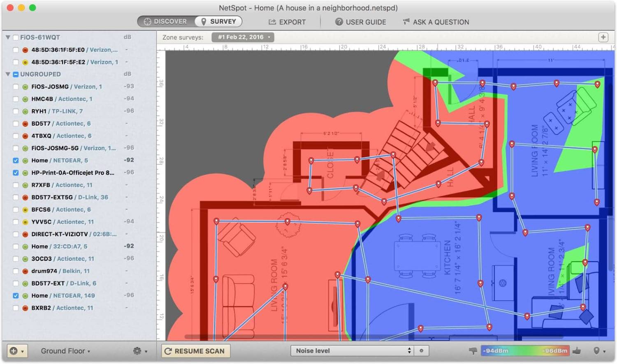Select the Home 32:CD:A7, 5 row
The height and width of the screenshot is (364, 617).
pos(79,247)
